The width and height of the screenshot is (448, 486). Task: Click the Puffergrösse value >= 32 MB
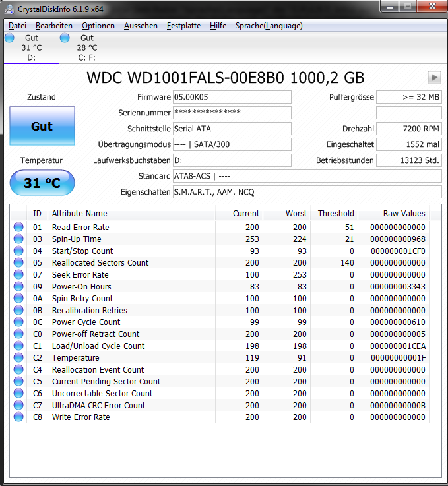409,97
